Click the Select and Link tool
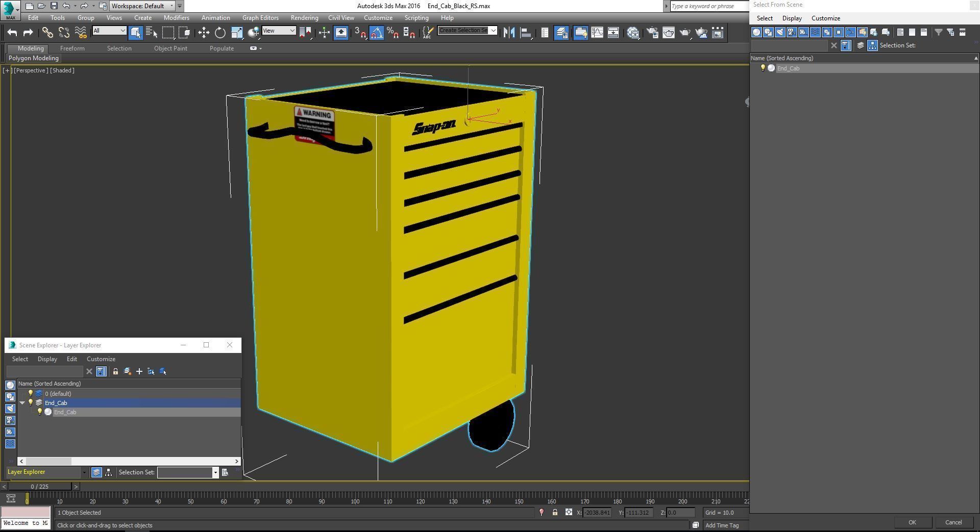 pyautogui.click(x=47, y=33)
